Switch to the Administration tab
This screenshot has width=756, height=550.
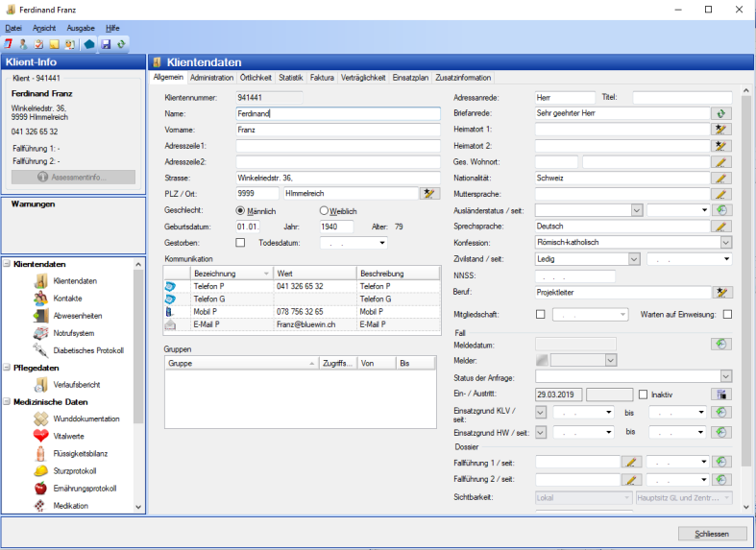211,78
